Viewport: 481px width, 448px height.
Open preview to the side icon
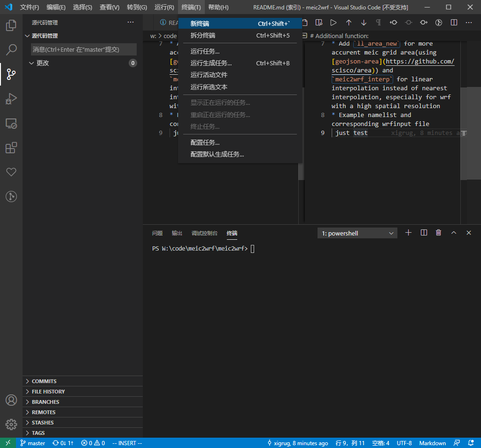click(x=319, y=23)
